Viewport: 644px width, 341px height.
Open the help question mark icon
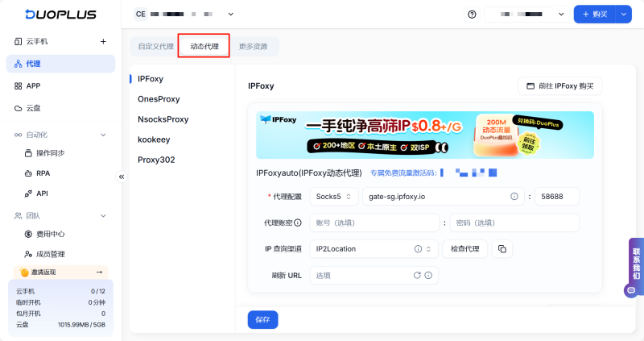(x=472, y=14)
